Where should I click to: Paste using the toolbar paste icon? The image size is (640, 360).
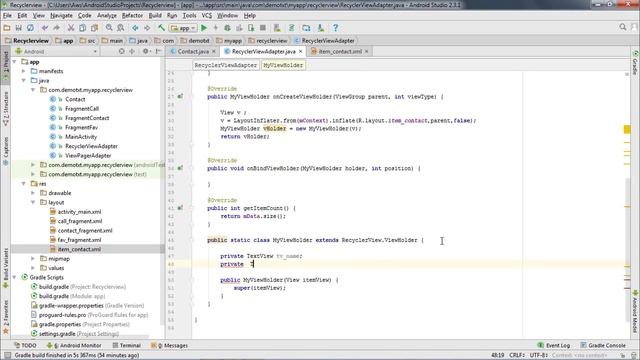point(94,28)
